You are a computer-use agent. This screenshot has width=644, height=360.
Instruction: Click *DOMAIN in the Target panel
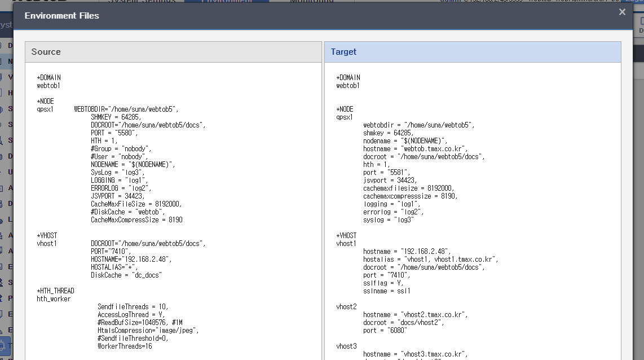coord(349,78)
